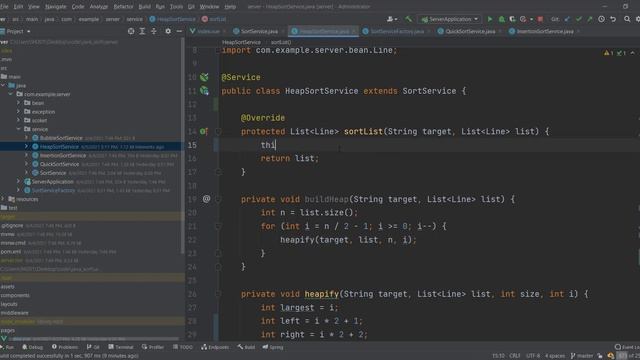
Task: Click the user account icon in toolbar
Action: 391,19
